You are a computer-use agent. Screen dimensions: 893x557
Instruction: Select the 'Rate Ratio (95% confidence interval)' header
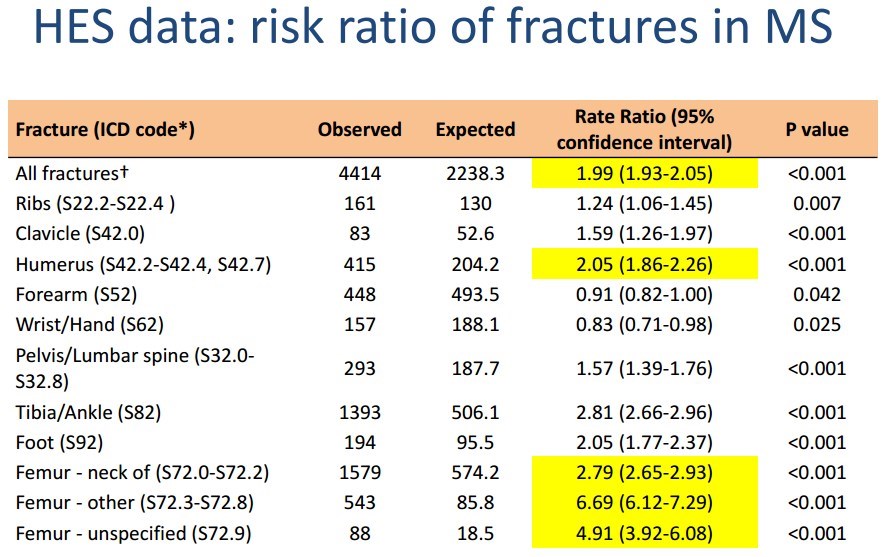[644, 129]
